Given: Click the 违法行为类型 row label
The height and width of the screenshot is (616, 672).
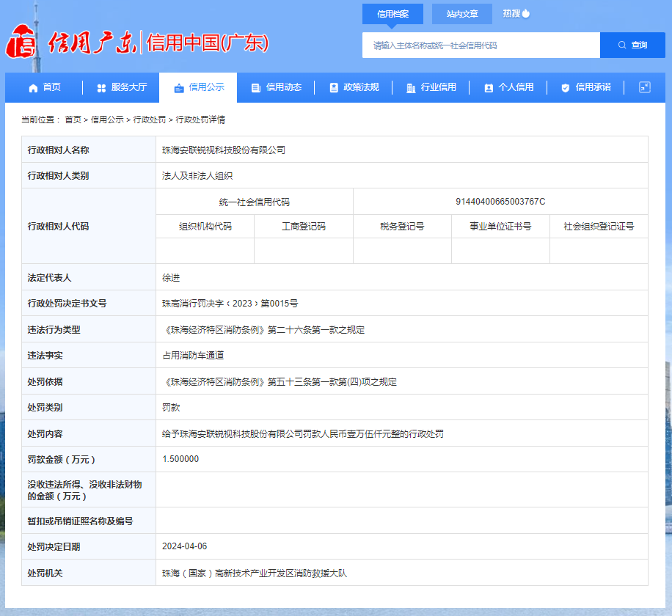Looking at the screenshot, I should tap(54, 329).
